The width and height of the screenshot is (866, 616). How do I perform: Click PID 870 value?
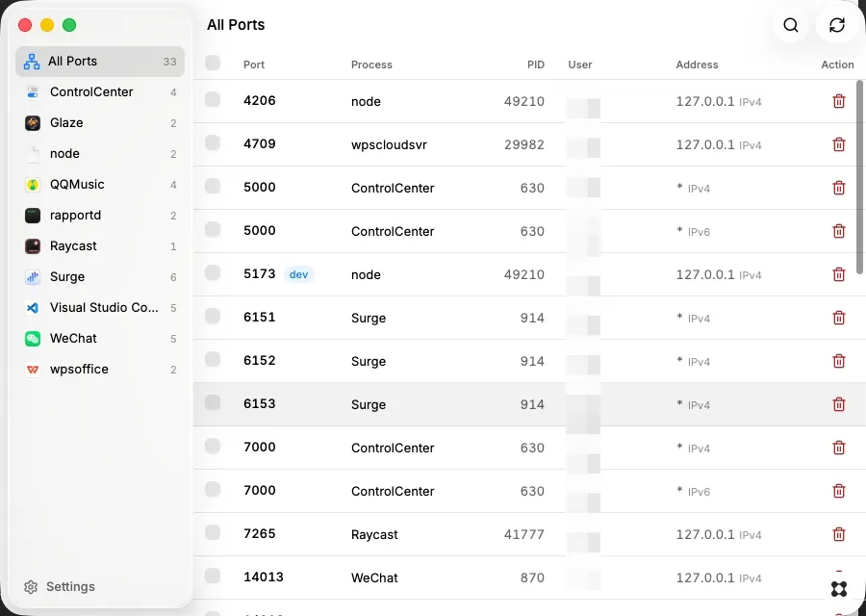click(x=532, y=577)
